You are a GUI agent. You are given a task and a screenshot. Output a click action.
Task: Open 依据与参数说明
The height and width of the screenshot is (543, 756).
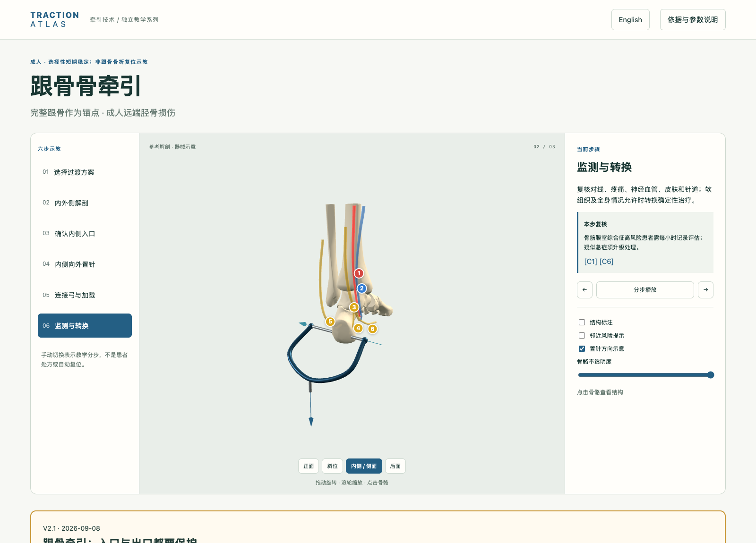(x=693, y=20)
